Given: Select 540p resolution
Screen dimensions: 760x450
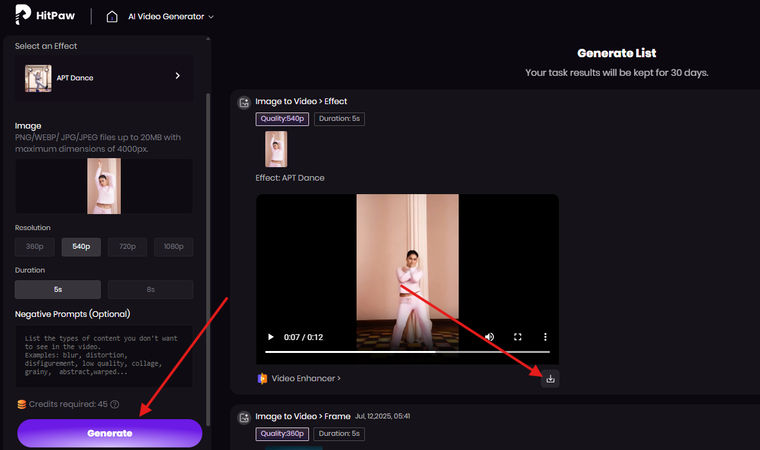Looking at the screenshot, I should (x=81, y=247).
